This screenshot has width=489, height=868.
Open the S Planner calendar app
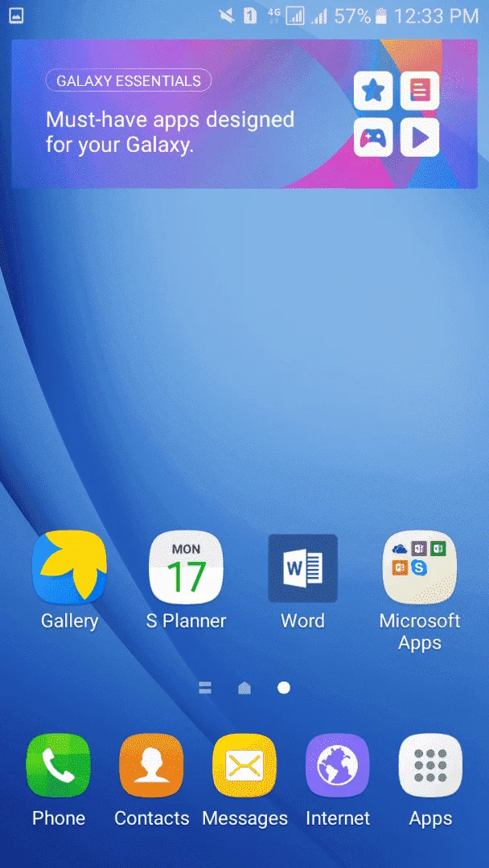186,567
